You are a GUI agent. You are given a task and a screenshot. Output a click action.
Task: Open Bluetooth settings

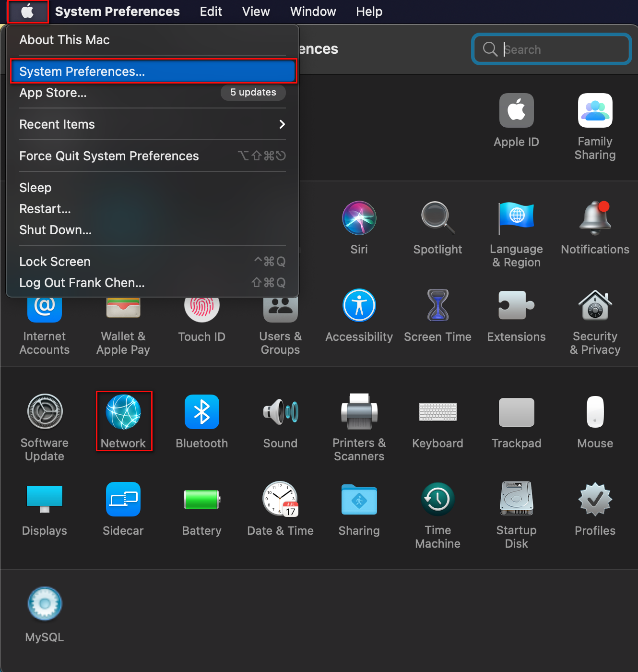pos(201,421)
